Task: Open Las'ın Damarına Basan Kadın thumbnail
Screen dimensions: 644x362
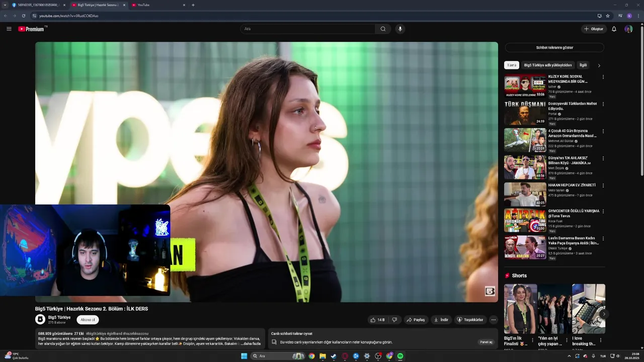Action: (525, 247)
